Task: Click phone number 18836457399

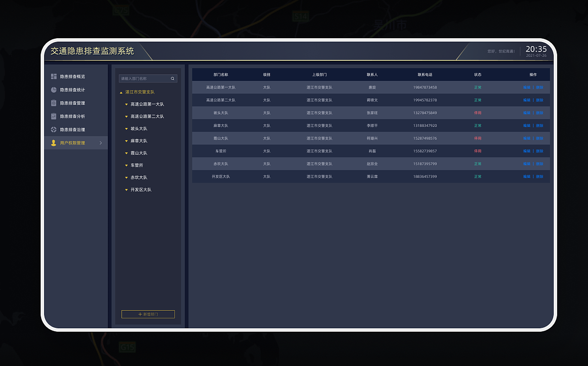Action: coord(425,176)
